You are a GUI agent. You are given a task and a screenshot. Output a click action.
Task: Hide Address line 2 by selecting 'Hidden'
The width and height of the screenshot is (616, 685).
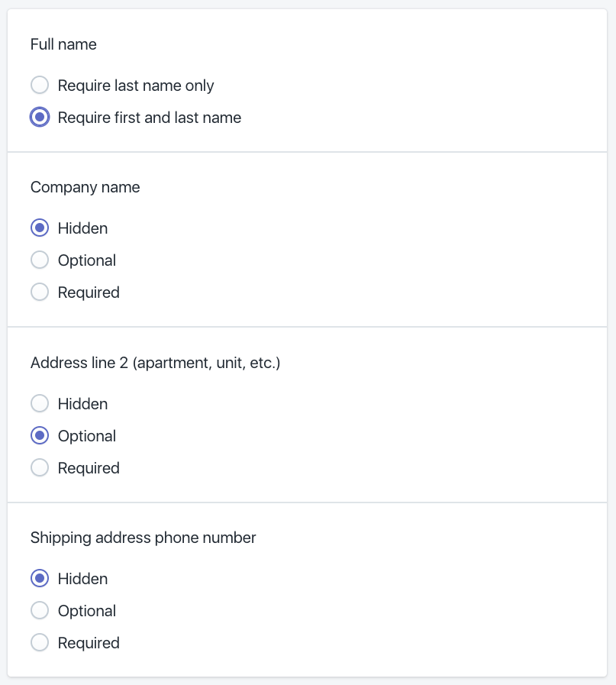(x=40, y=403)
